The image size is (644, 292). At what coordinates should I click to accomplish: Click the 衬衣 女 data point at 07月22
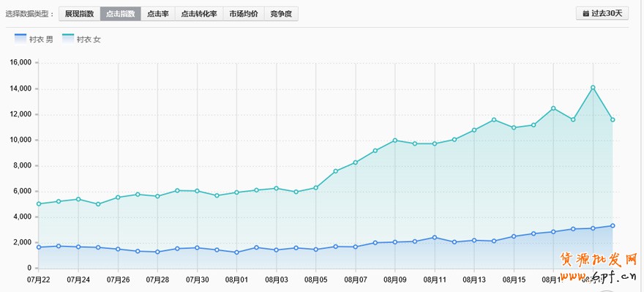click(x=39, y=203)
